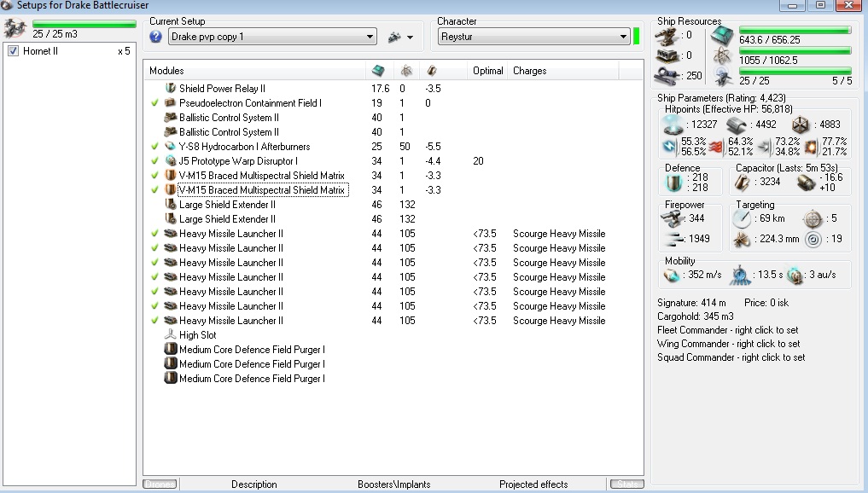This screenshot has height=493, width=868.
Task: Click the volley damage icon showing 1949
Action: click(x=673, y=239)
